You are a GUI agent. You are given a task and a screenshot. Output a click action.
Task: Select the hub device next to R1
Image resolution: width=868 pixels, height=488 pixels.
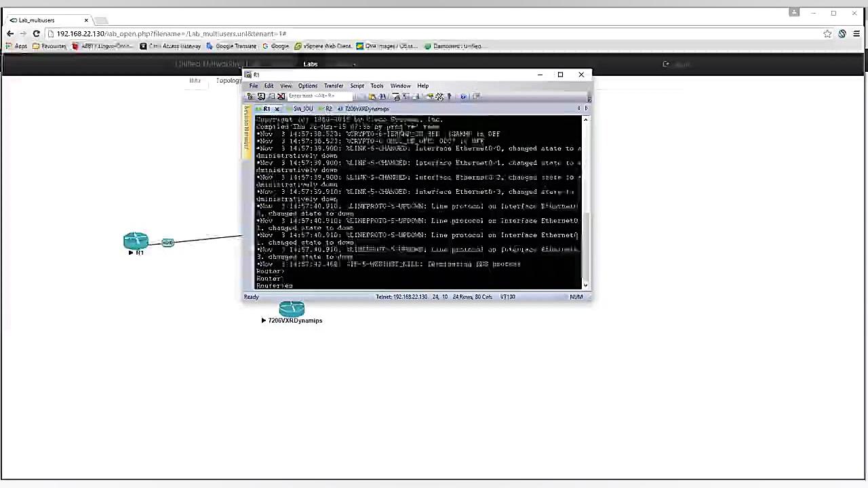(167, 243)
